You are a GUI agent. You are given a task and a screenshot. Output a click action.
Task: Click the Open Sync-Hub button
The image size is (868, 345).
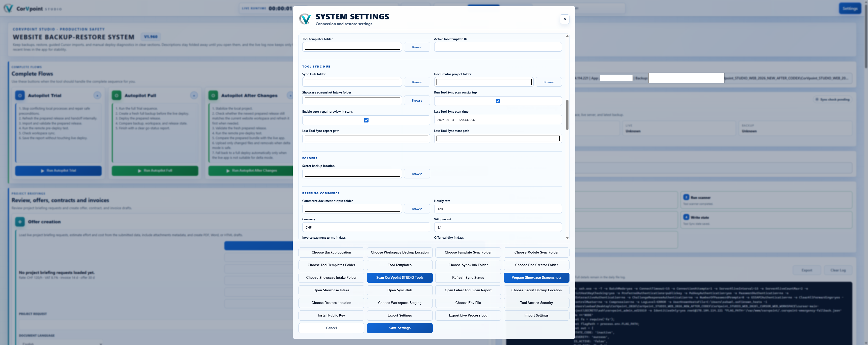(x=400, y=291)
